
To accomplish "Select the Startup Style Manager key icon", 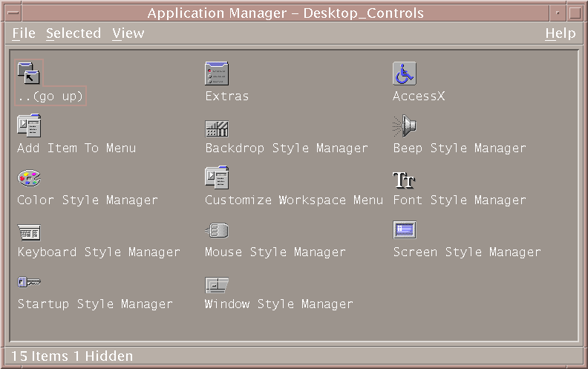I will pos(29,283).
